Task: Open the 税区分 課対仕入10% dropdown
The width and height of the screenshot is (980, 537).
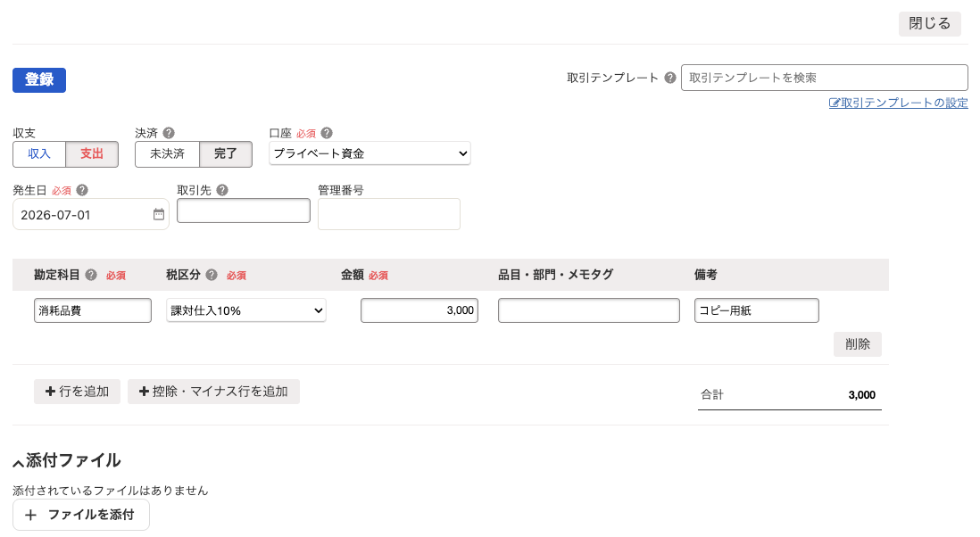Action: coord(245,310)
